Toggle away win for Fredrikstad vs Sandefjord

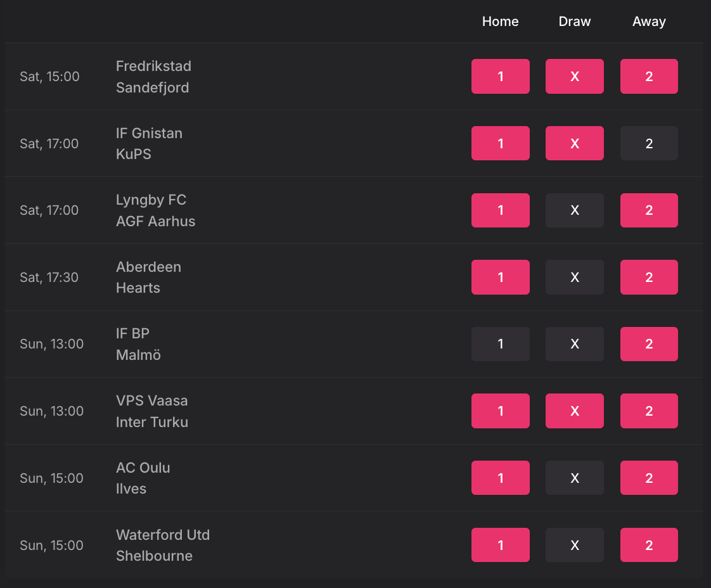tap(649, 76)
